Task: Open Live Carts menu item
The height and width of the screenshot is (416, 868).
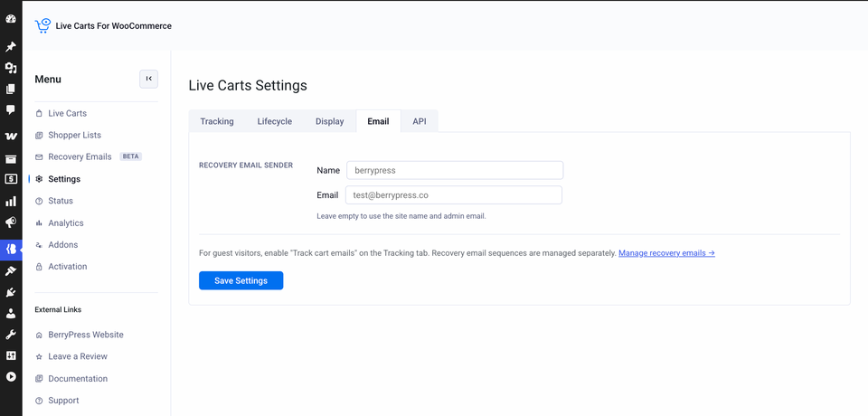Action: pyautogui.click(x=68, y=113)
